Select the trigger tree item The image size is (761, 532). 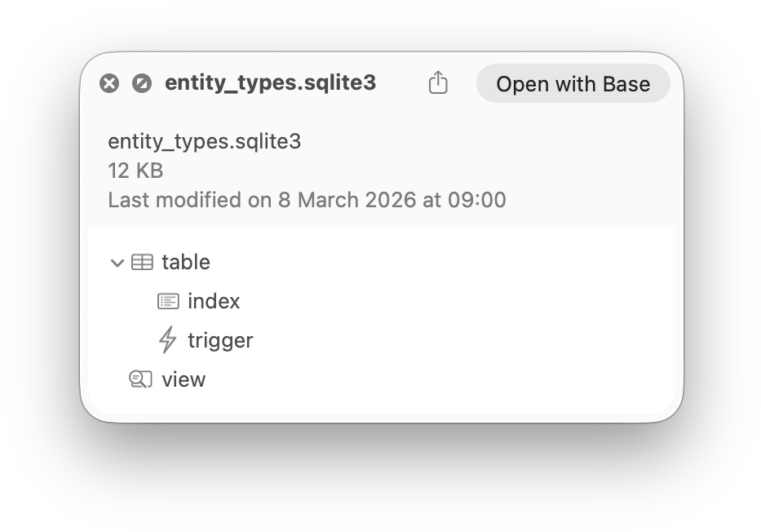220,339
